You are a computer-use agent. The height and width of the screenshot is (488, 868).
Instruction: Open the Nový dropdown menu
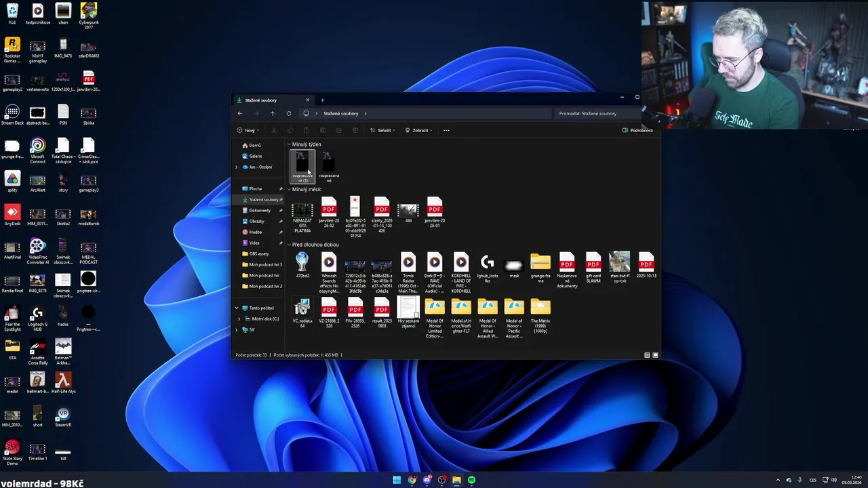point(248,130)
